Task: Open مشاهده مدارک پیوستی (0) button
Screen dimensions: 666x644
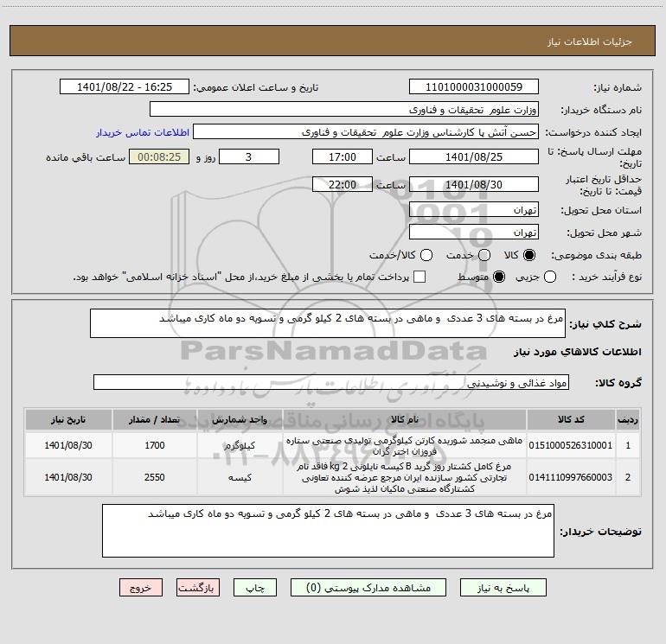Action: pyautogui.click(x=368, y=588)
